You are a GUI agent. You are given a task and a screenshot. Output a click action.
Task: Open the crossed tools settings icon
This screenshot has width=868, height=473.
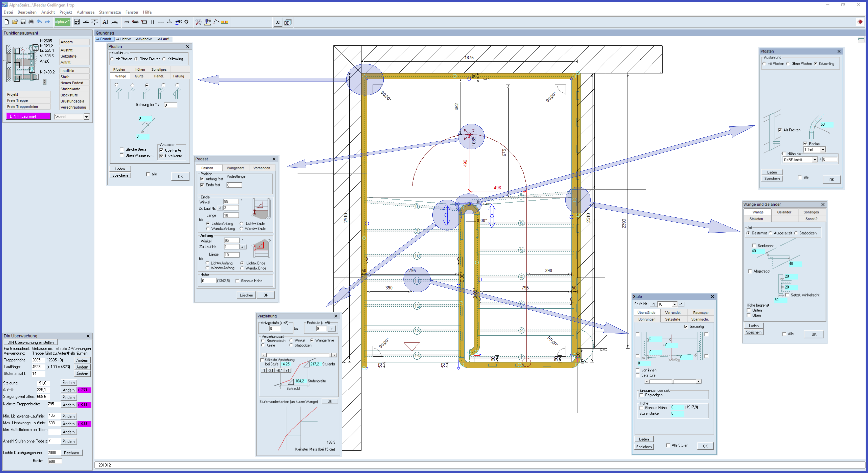(199, 22)
